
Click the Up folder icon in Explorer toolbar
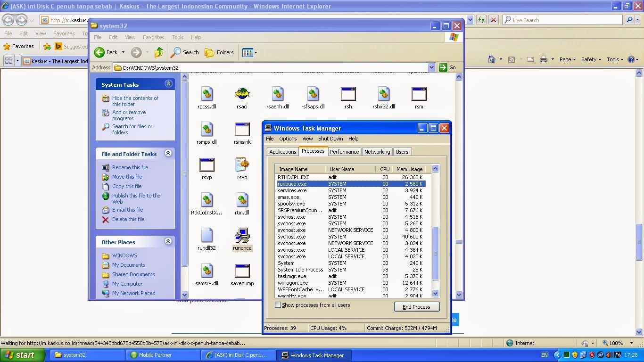(x=159, y=52)
